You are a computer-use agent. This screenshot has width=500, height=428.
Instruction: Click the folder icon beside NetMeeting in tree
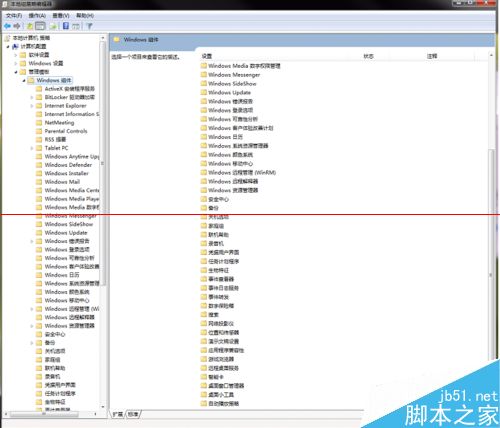click(39, 123)
